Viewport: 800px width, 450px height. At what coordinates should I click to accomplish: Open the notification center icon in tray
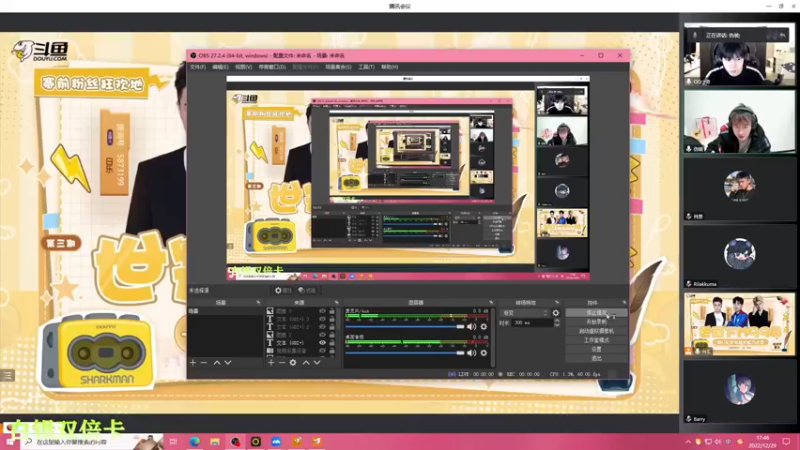click(x=786, y=441)
